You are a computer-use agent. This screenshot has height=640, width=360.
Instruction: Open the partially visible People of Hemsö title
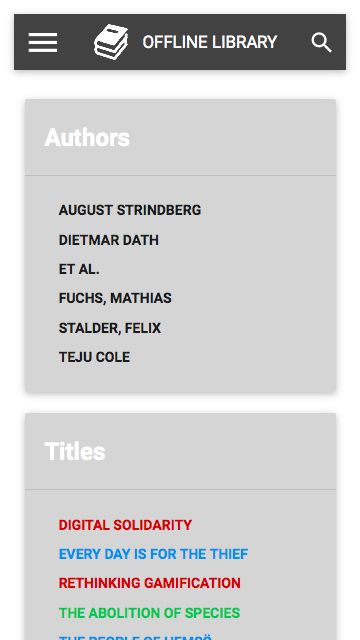click(x=136, y=637)
